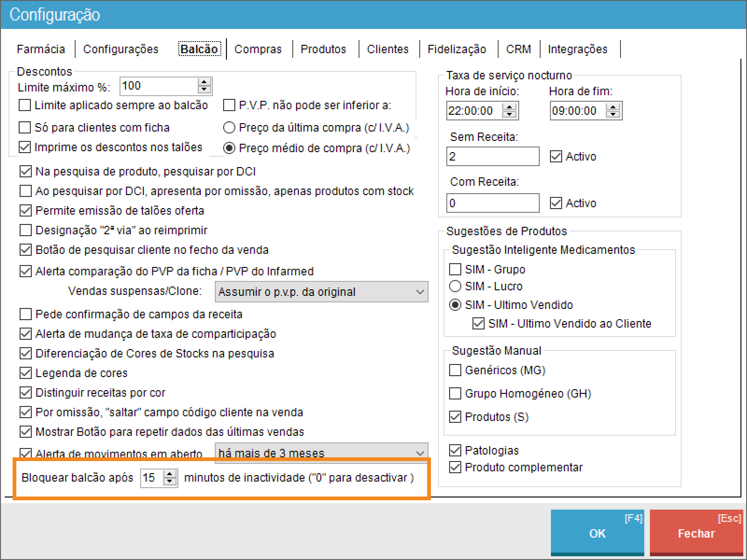Choose the "SIM - Lucro" option
Image resolution: width=747 pixels, height=560 pixels.
click(x=455, y=286)
